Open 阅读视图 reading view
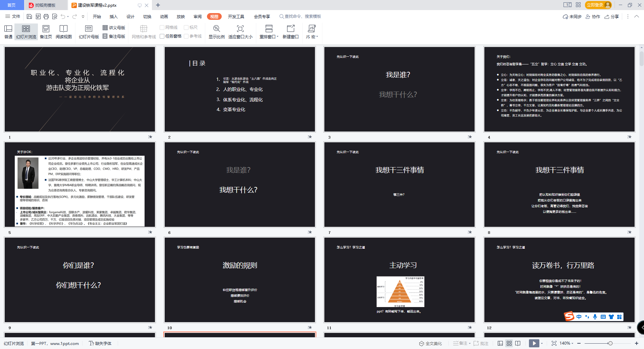 pos(63,32)
